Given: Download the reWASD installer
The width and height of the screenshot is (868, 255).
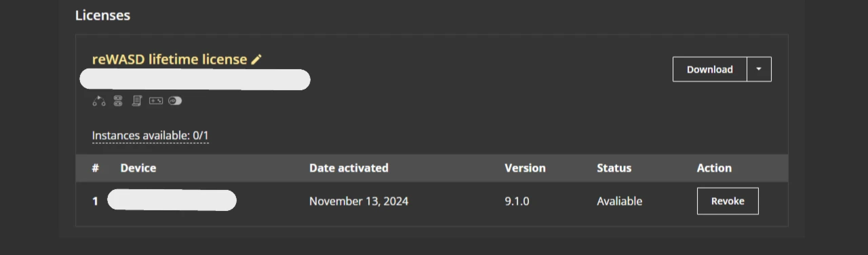Looking at the screenshot, I should (x=710, y=69).
